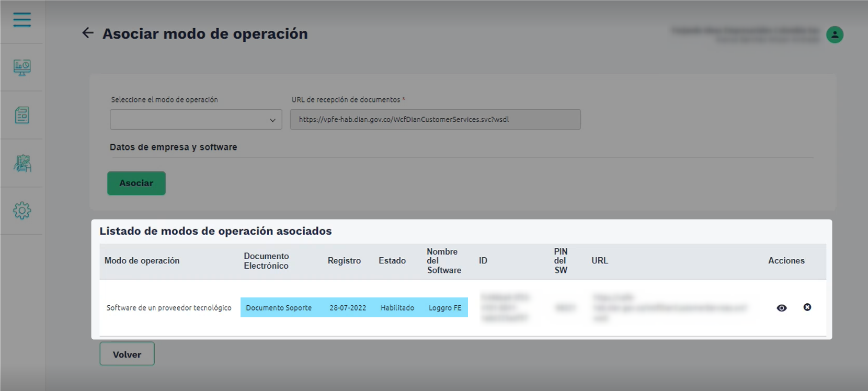Go back using the arrow beside the title

coord(88,33)
